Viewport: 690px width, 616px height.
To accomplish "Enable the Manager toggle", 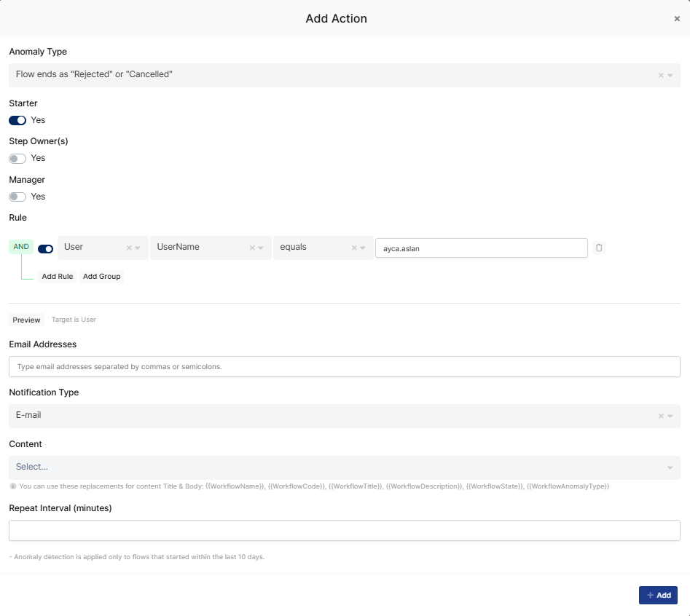I will tap(17, 197).
